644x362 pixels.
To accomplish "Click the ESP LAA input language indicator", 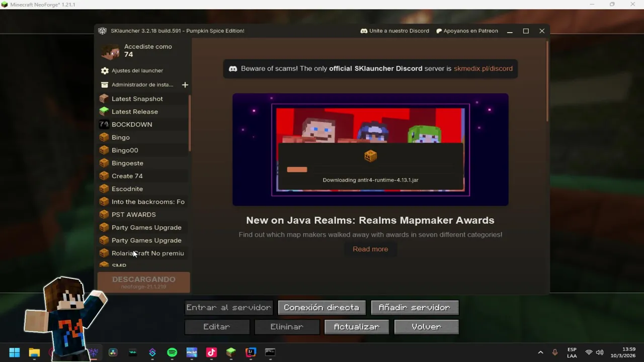I will pyautogui.click(x=572, y=352).
